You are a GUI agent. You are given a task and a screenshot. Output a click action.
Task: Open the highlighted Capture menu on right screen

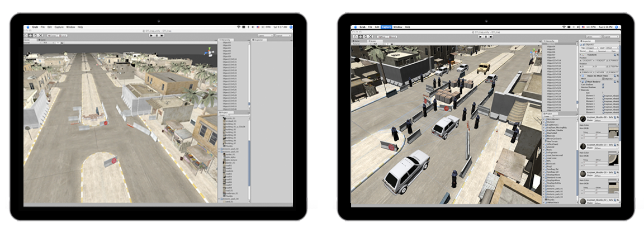[x=386, y=27]
